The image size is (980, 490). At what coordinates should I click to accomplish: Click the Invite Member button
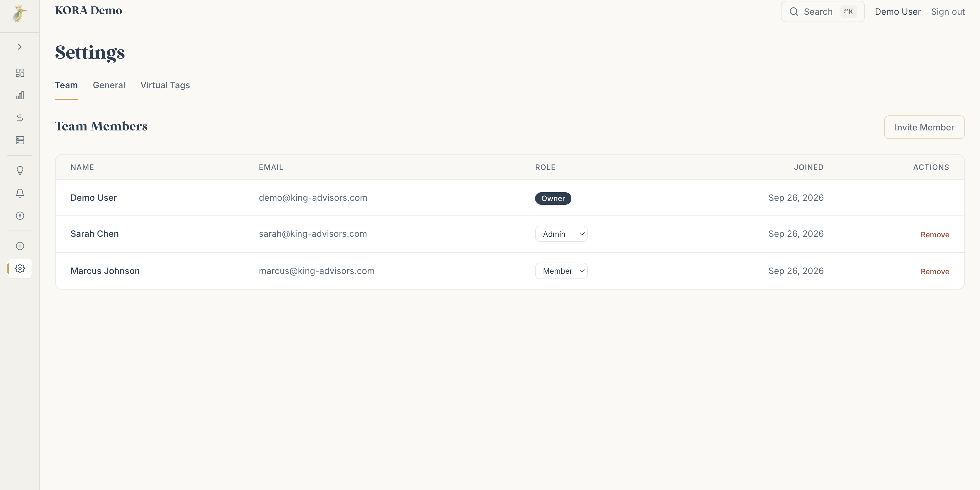(924, 127)
